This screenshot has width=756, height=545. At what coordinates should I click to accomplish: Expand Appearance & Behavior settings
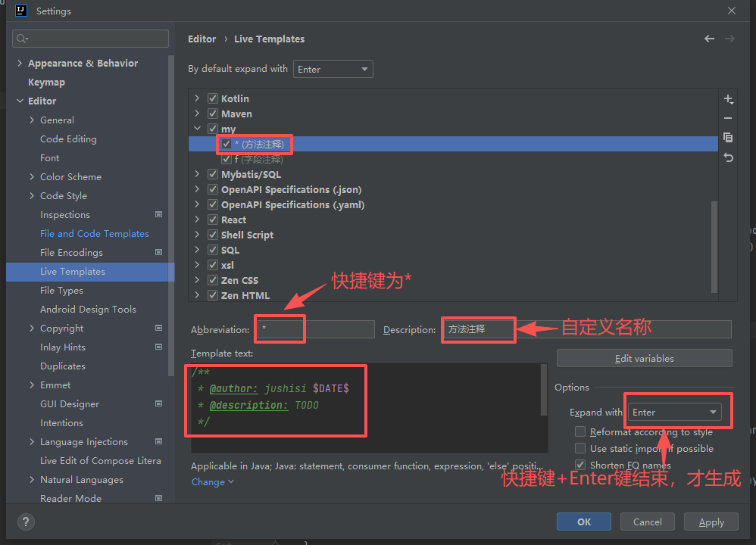pyautogui.click(x=20, y=63)
